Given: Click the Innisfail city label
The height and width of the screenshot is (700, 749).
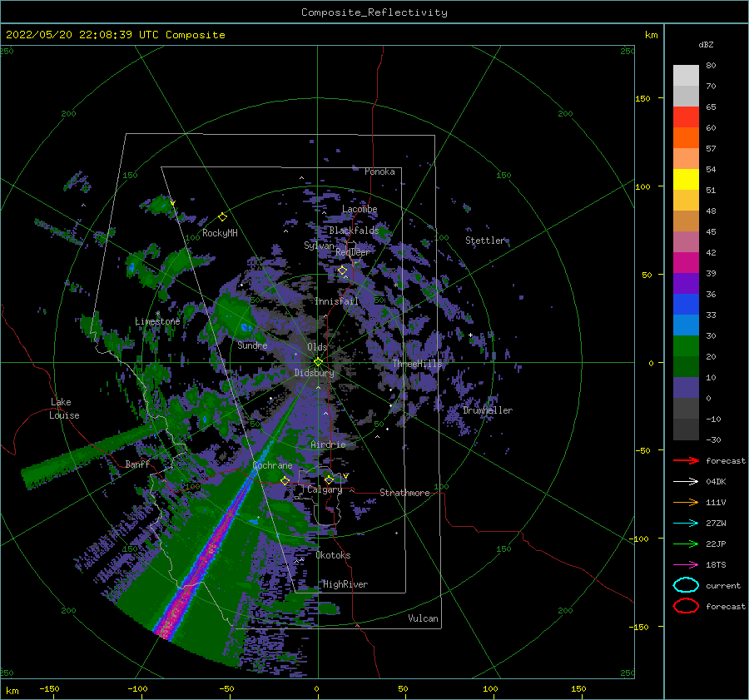Looking at the screenshot, I should (336, 301).
